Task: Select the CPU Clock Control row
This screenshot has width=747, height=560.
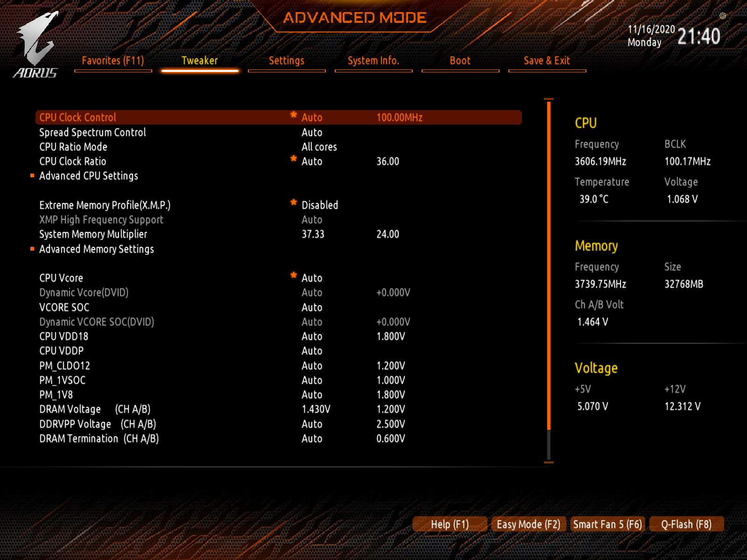Action: pyautogui.click(x=278, y=118)
